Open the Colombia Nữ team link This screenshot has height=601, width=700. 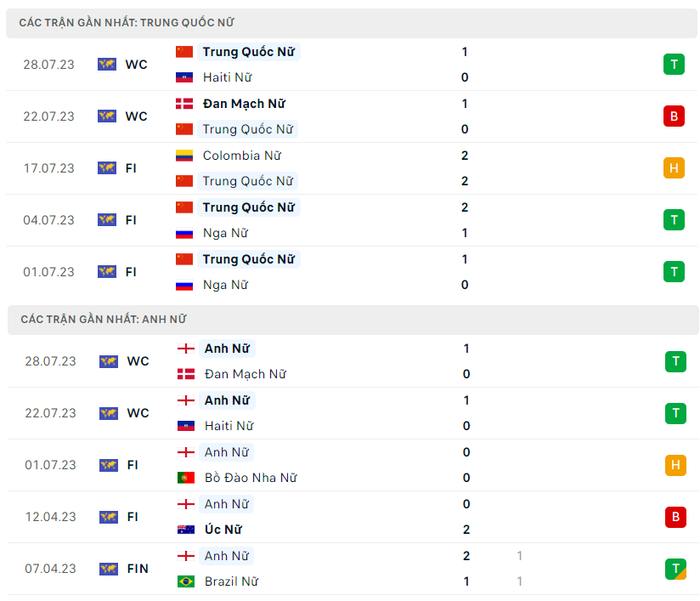[x=242, y=156]
